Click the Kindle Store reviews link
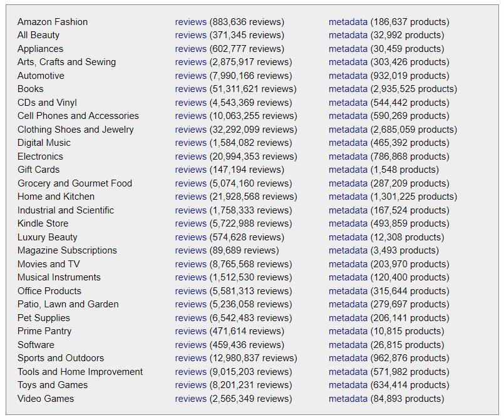Image resolution: width=504 pixels, height=420 pixels. click(190, 223)
